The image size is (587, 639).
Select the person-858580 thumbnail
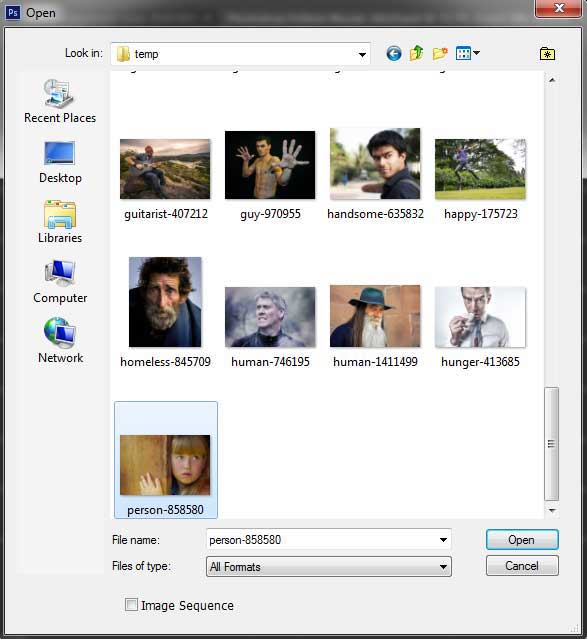(x=165, y=465)
